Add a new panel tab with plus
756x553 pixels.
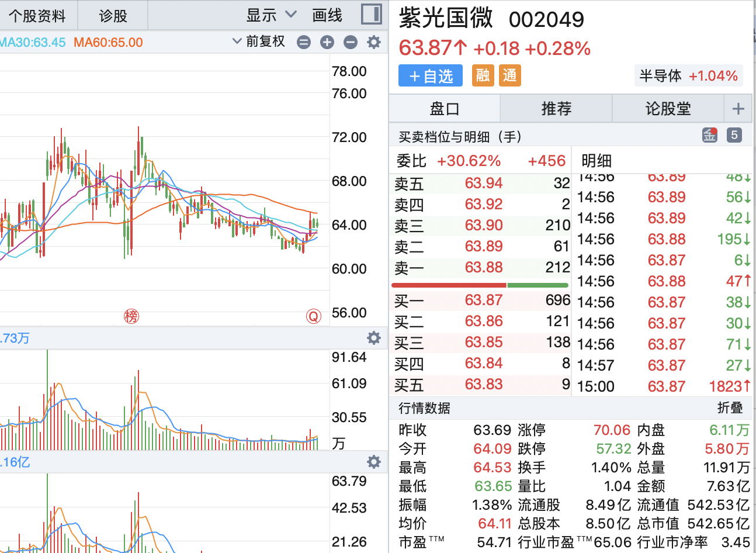point(738,109)
